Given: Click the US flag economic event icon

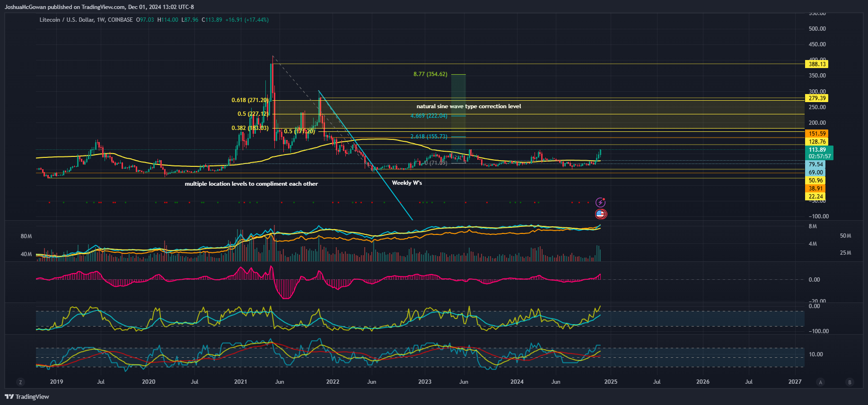Looking at the screenshot, I should [x=601, y=214].
